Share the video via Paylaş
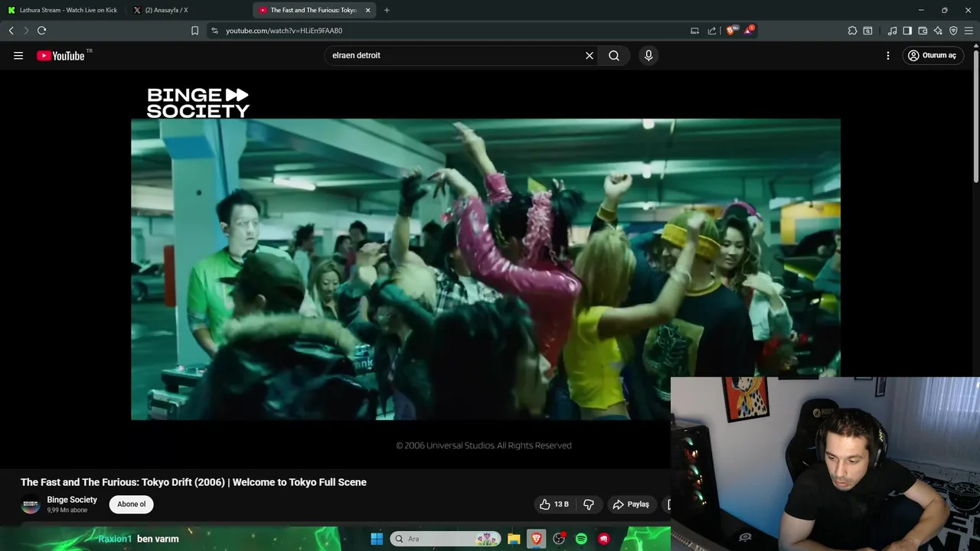Viewport: 980px width, 551px height. [632, 504]
